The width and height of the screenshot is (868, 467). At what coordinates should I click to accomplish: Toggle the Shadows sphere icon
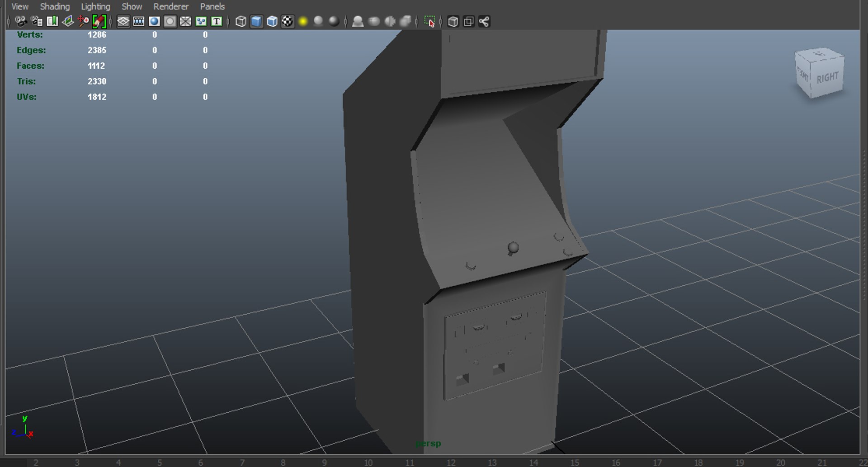coord(318,21)
